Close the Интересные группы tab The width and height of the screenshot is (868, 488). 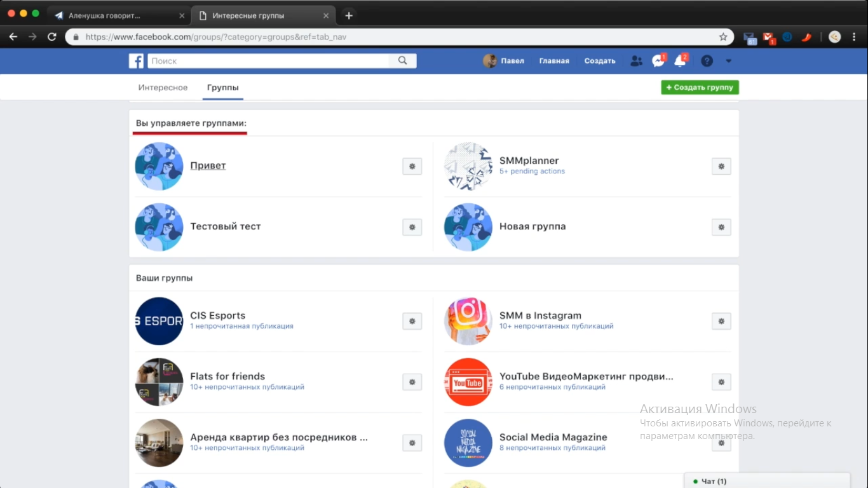(327, 15)
